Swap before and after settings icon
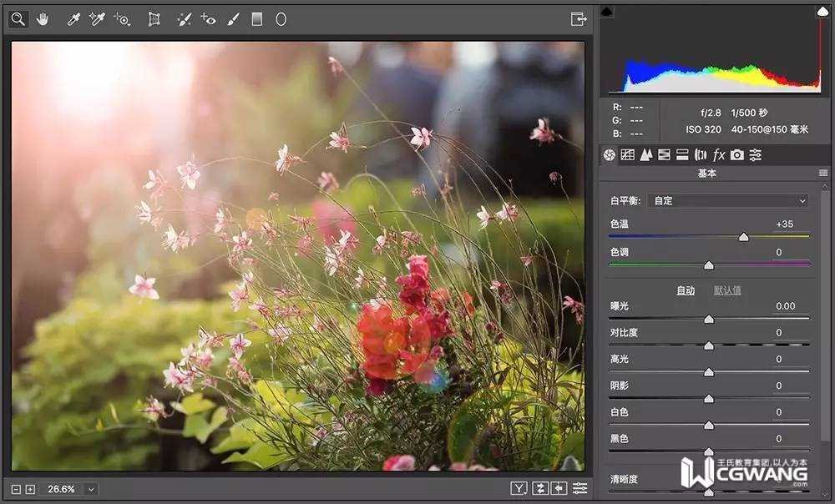 tap(540, 489)
